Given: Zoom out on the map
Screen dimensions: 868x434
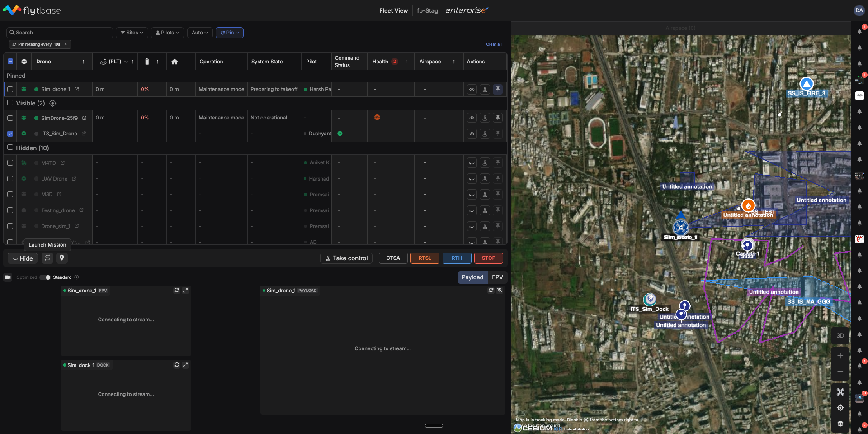Looking at the screenshot, I should click(x=840, y=372).
